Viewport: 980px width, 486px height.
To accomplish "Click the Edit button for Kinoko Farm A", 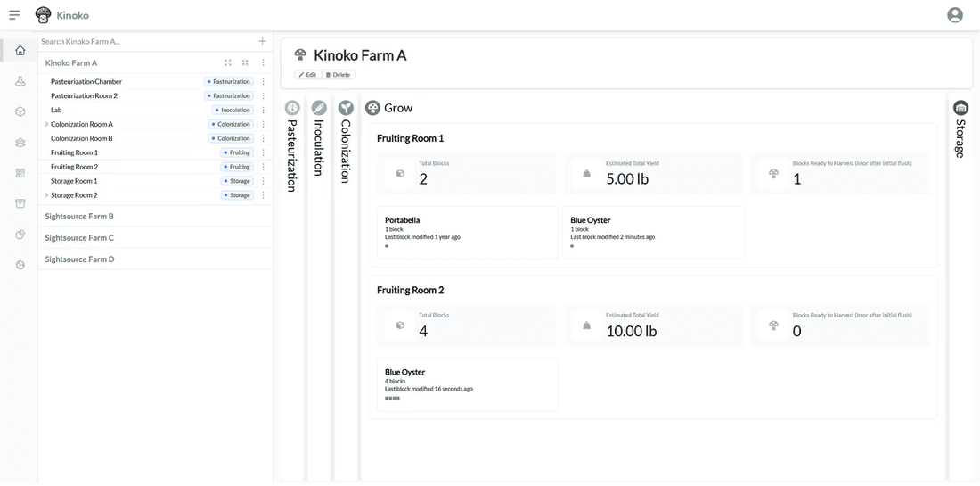I will (x=308, y=74).
